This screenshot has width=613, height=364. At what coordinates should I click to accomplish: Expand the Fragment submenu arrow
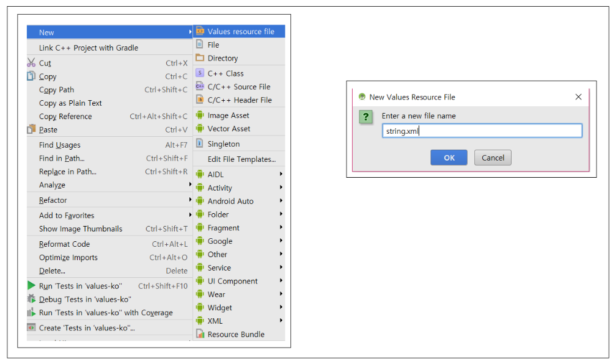coord(281,227)
